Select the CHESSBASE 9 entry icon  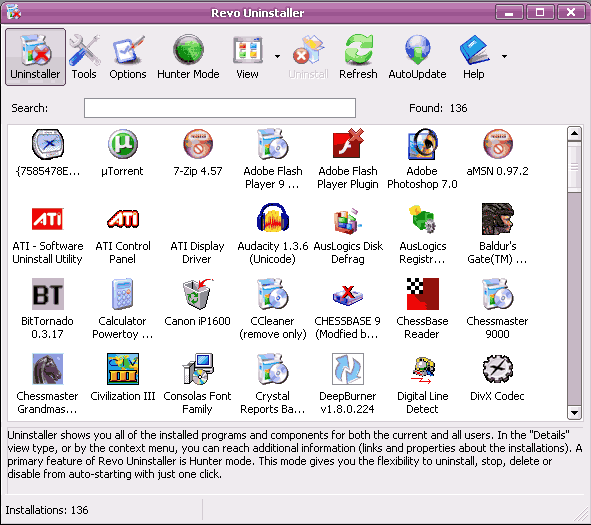point(348,294)
